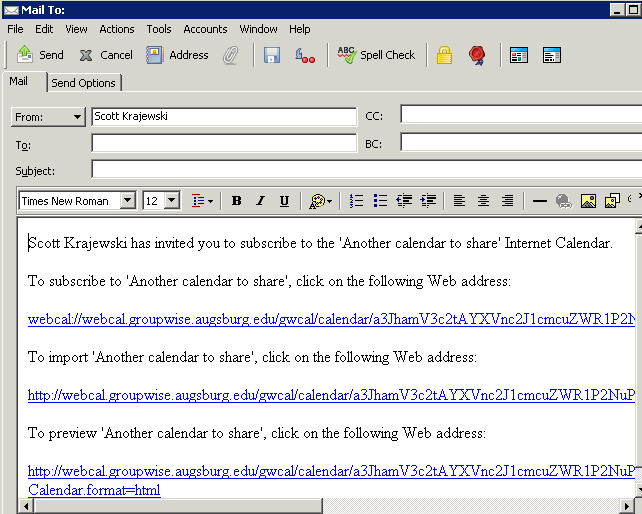Click 'Scott Krajewski has invited you' text line
The width and height of the screenshot is (642, 514).
coord(320,243)
